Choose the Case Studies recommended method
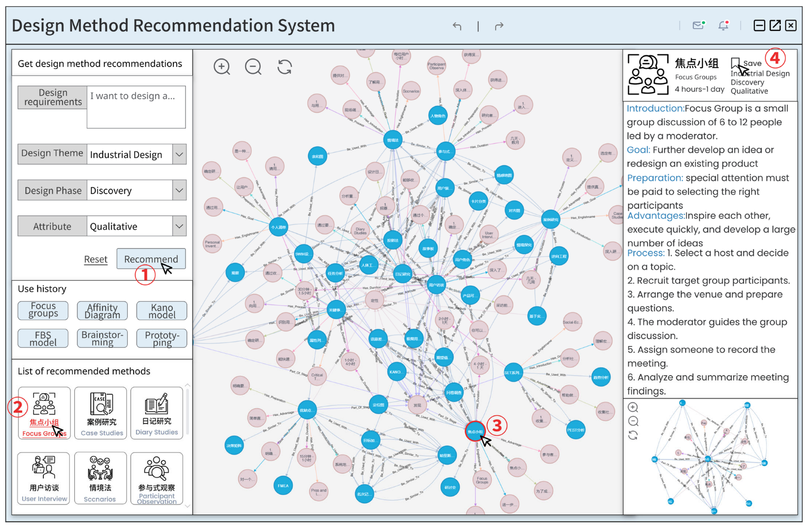This screenshot has height=532, width=809. (x=101, y=413)
